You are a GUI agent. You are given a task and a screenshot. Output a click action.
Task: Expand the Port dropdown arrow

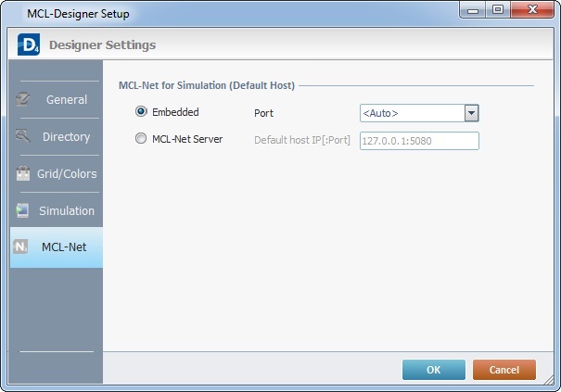[x=471, y=113]
